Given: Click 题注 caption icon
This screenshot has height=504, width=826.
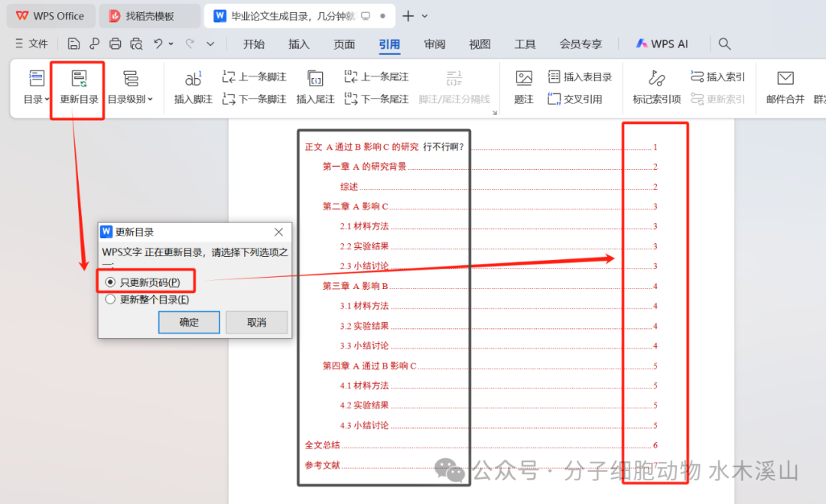Looking at the screenshot, I should coord(524,87).
